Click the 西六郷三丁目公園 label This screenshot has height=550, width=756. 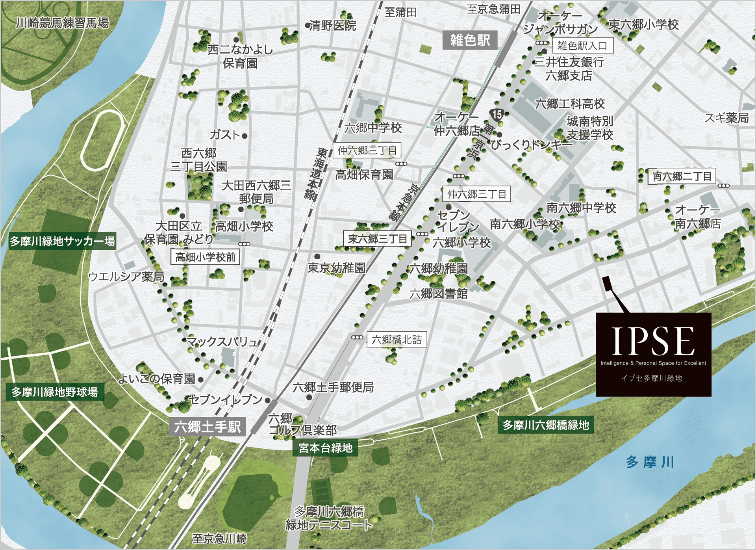tap(199, 160)
